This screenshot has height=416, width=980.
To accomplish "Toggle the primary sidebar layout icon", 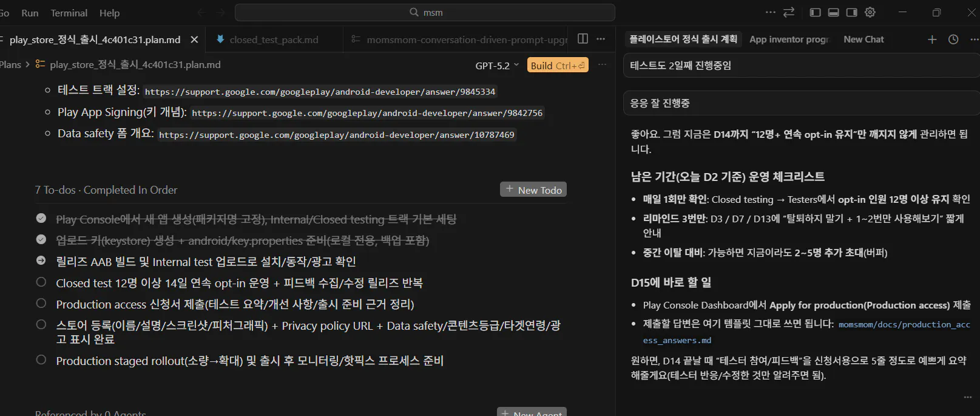I will [x=816, y=12].
